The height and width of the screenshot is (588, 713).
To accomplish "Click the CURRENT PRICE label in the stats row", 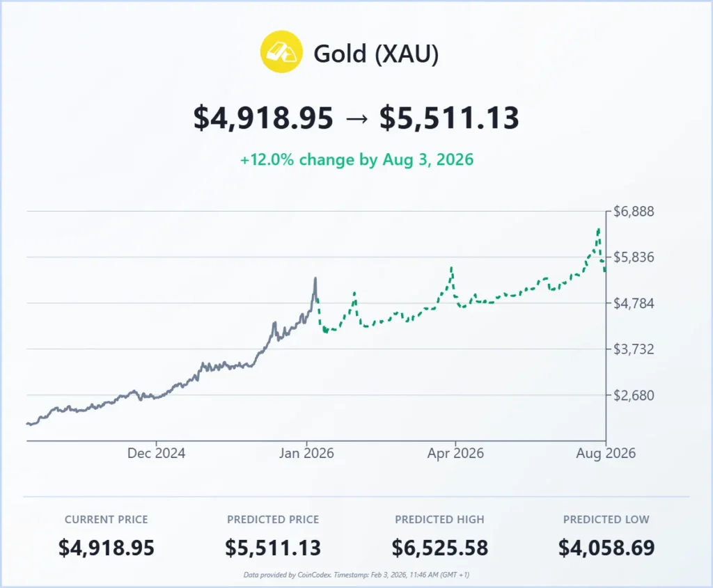I will point(107,520).
